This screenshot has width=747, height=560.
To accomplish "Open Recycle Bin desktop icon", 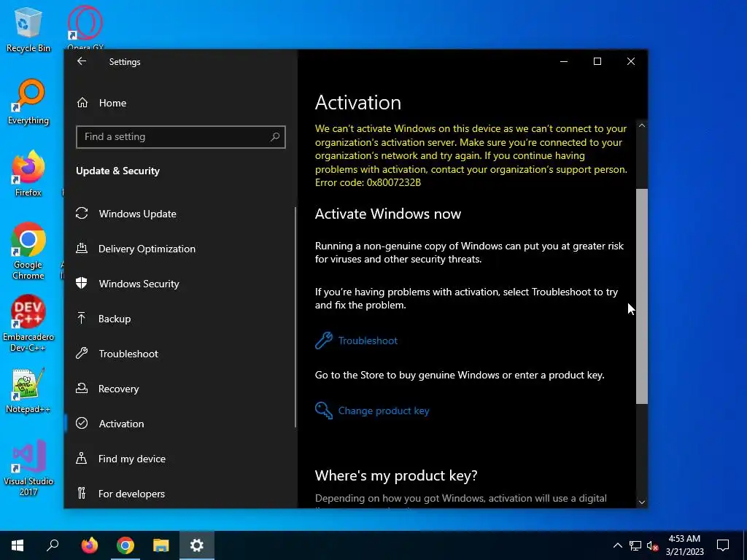I will click(x=28, y=29).
